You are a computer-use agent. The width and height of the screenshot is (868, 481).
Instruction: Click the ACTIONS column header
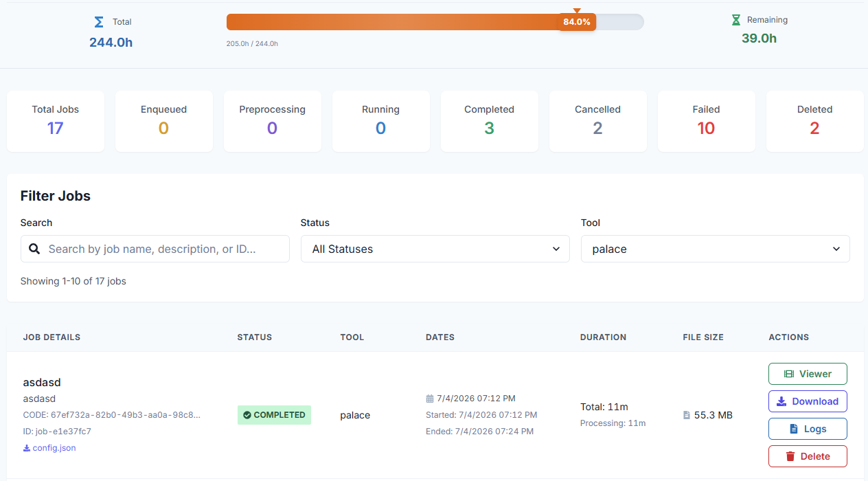click(788, 337)
